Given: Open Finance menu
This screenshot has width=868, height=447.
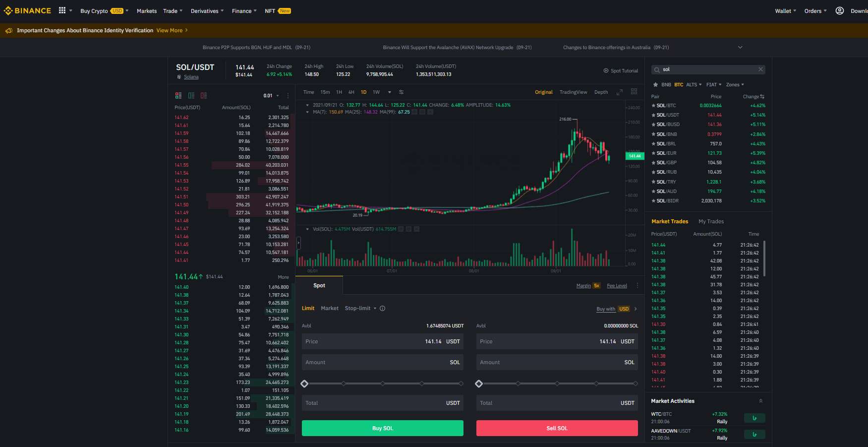Looking at the screenshot, I should pos(244,11).
